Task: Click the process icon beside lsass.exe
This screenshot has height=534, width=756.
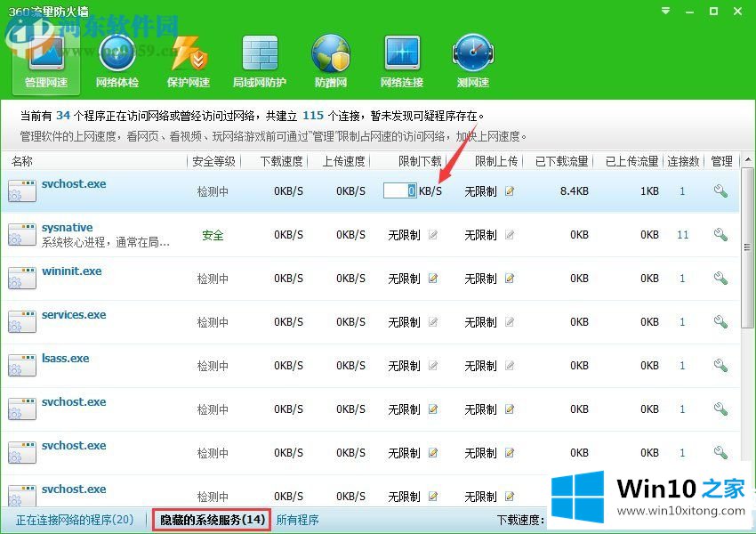Action: coord(22,366)
